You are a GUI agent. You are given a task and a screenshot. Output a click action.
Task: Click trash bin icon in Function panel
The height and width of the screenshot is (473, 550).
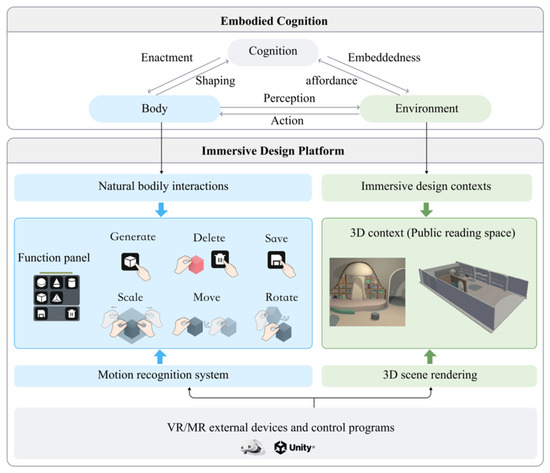click(72, 313)
